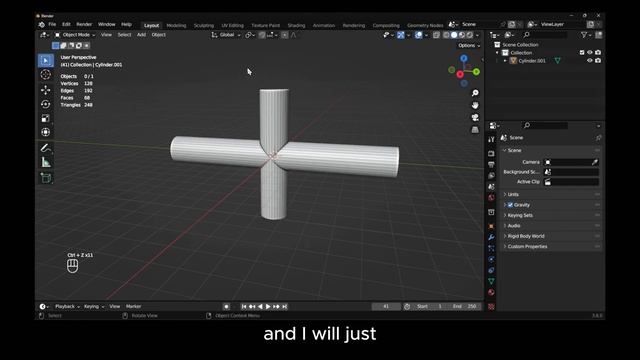Open the Render properties tab
Viewport: 640px width, 360px height.
(x=491, y=153)
